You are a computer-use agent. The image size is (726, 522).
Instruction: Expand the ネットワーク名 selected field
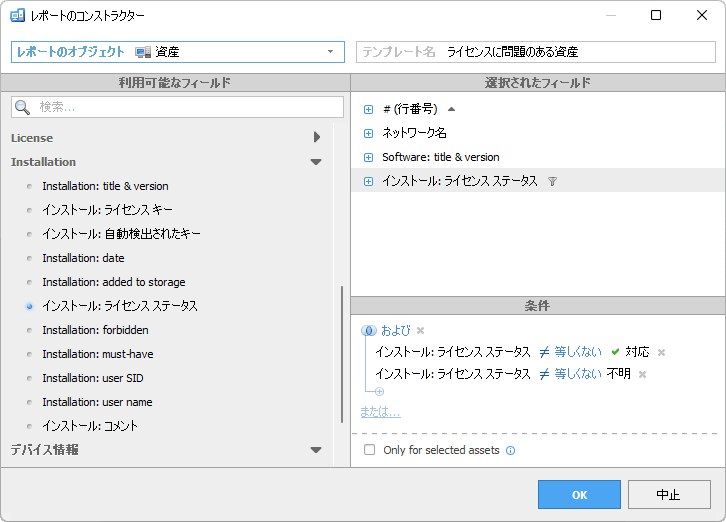pos(368,133)
